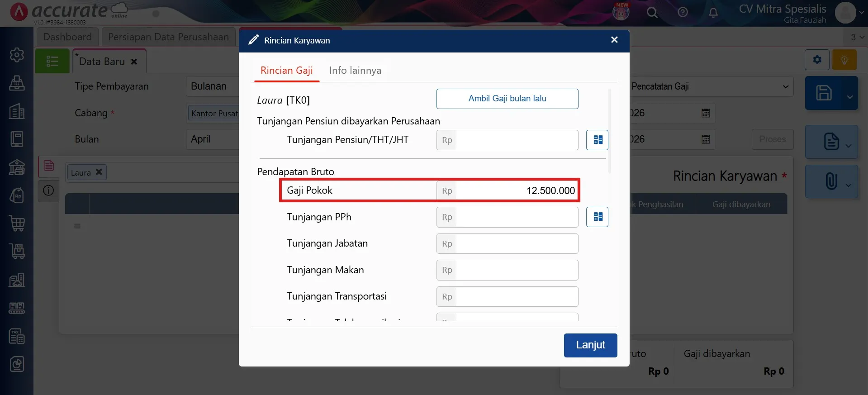
Task: Click the Cabang Kantor Pusat field
Action: click(213, 113)
